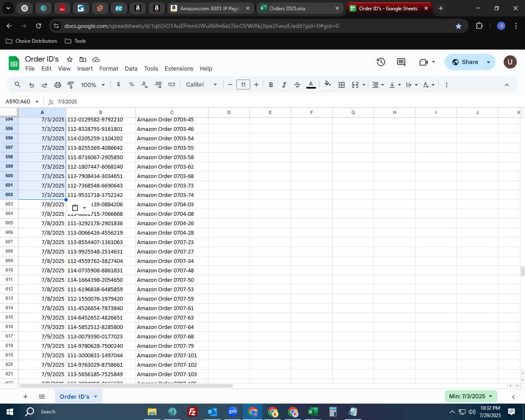Open more toolbar options (three dots)
525x420 pixels.
(446, 84)
